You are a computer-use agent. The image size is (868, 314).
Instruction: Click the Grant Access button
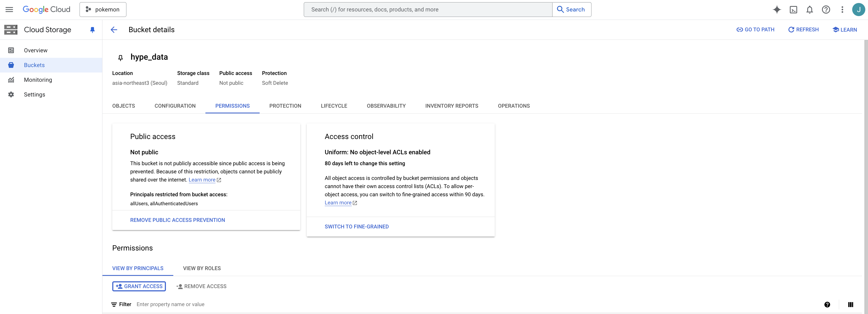coord(139,286)
